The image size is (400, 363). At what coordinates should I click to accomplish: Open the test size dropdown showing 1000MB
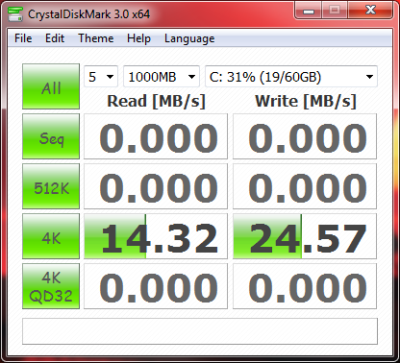[x=161, y=77]
